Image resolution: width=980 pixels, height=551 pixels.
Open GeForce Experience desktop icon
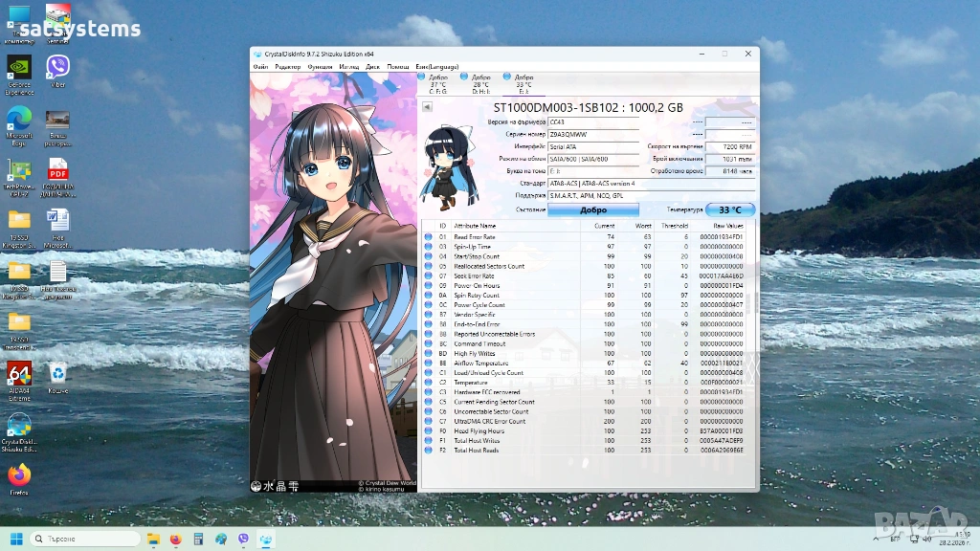pyautogui.click(x=19, y=74)
